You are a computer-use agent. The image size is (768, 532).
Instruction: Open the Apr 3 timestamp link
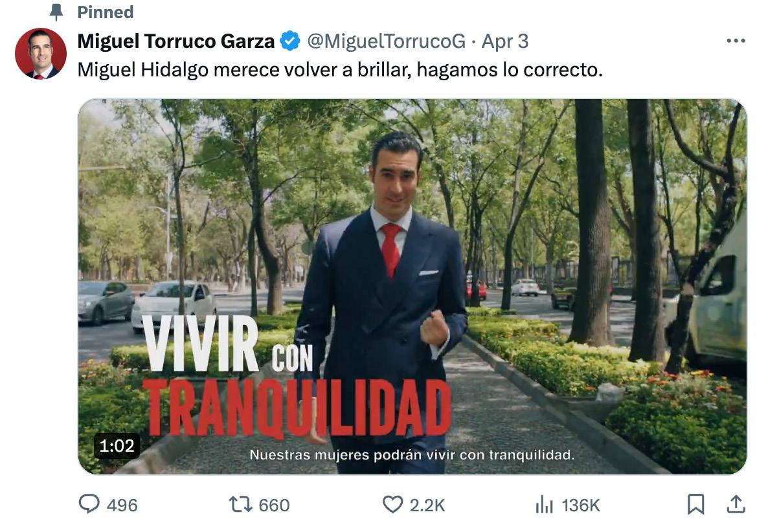click(x=505, y=41)
